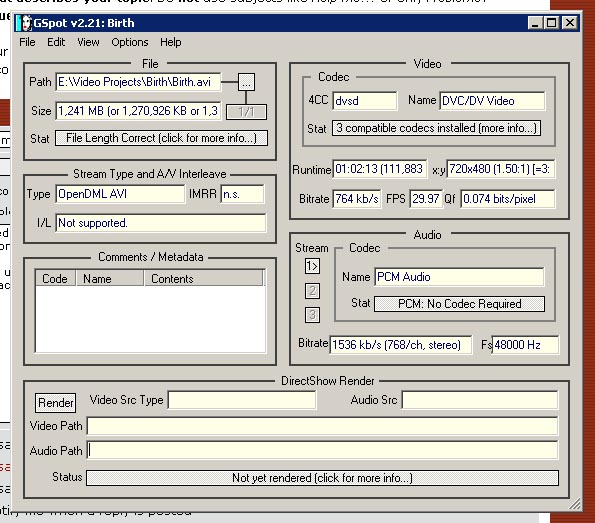Open the Options menu

[x=130, y=42]
